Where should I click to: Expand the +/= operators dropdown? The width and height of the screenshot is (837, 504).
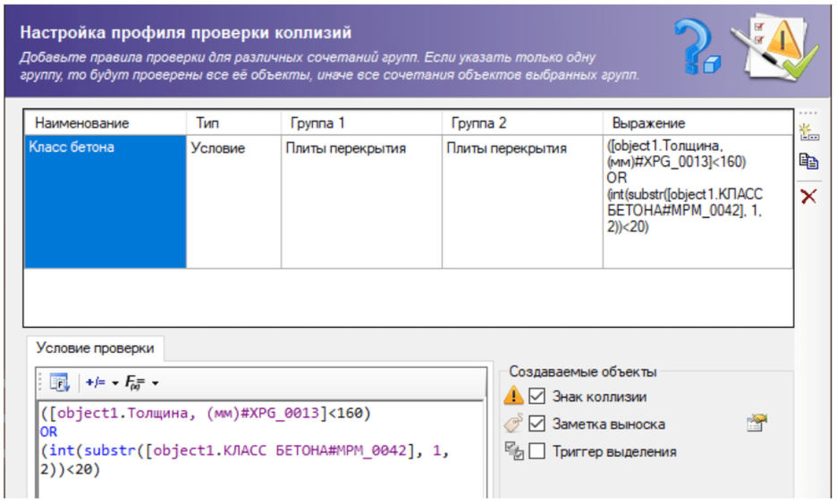[x=102, y=383]
